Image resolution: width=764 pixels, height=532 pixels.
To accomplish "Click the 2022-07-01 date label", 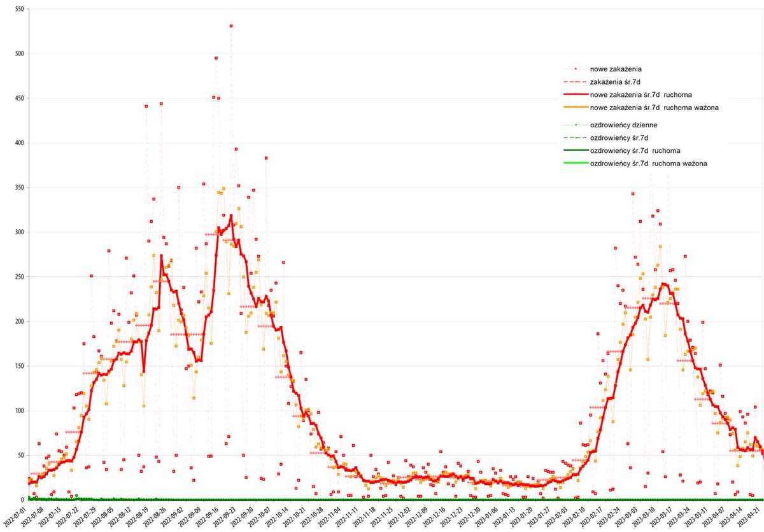I will pyautogui.click(x=15, y=517).
